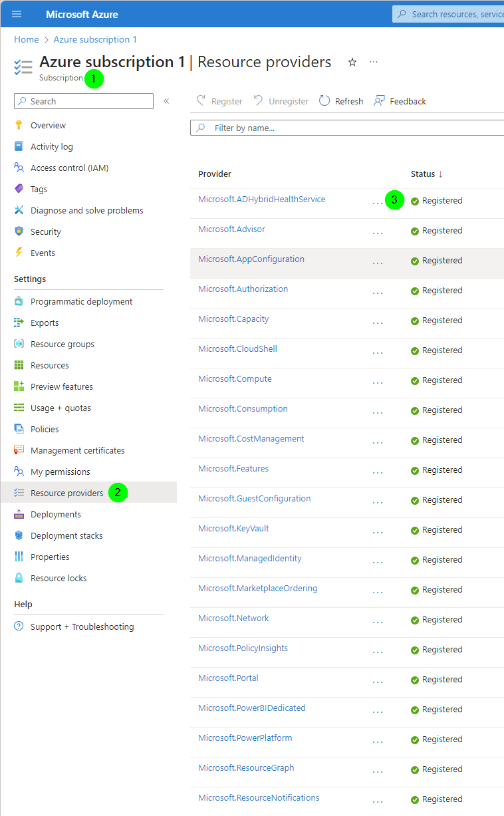This screenshot has height=816, width=504.
Task: Click the Security shield icon
Action: point(19,231)
